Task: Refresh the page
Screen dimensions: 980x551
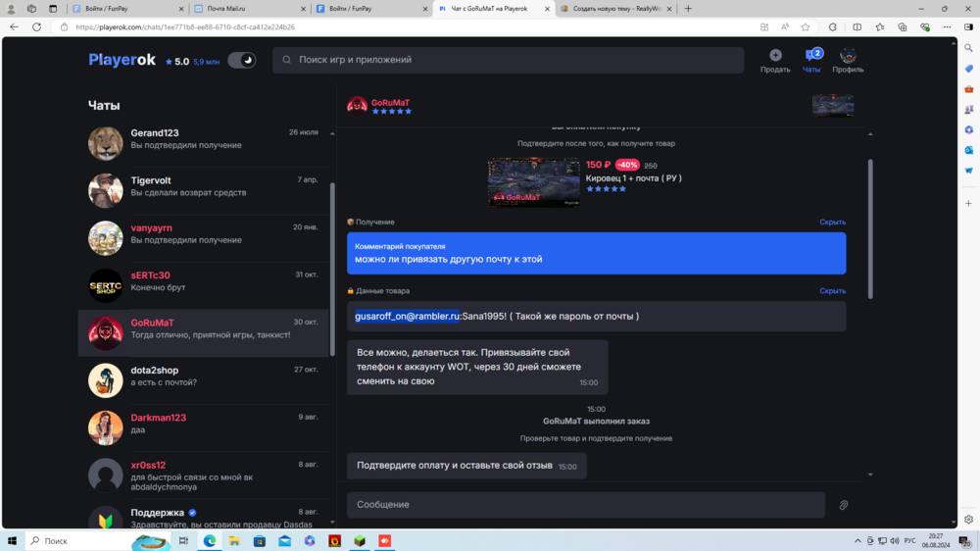Action: pyautogui.click(x=37, y=26)
